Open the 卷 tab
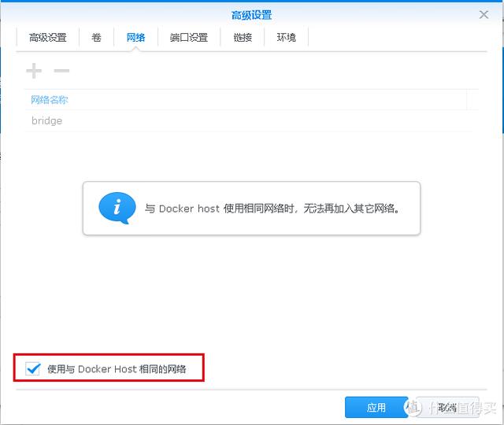This screenshot has height=425, width=504. (x=96, y=38)
